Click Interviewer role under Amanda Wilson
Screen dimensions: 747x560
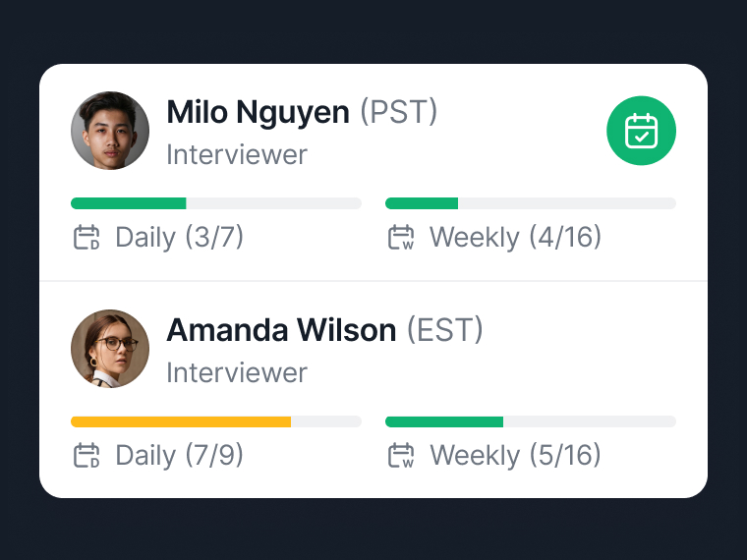click(x=237, y=372)
